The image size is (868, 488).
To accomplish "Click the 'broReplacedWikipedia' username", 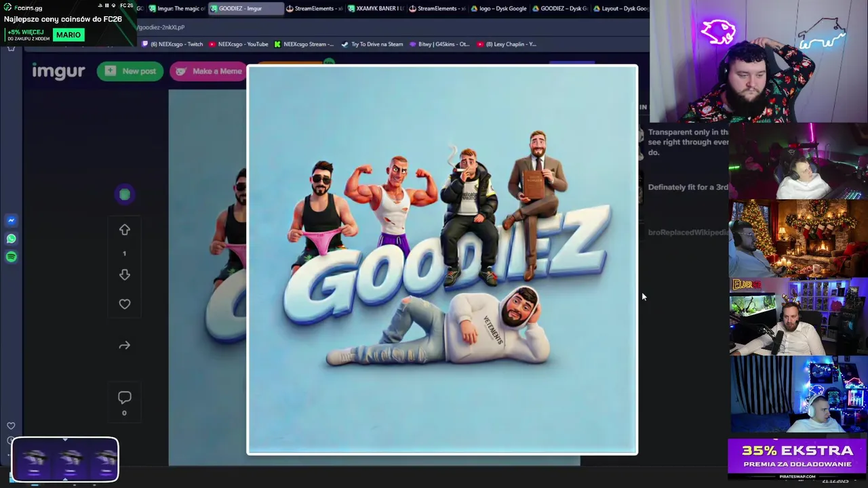I will tap(688, 232).
